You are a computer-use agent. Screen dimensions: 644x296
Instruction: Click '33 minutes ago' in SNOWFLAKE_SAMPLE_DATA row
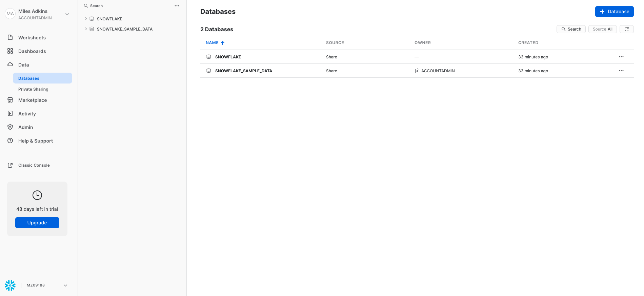tap(533, 71)
